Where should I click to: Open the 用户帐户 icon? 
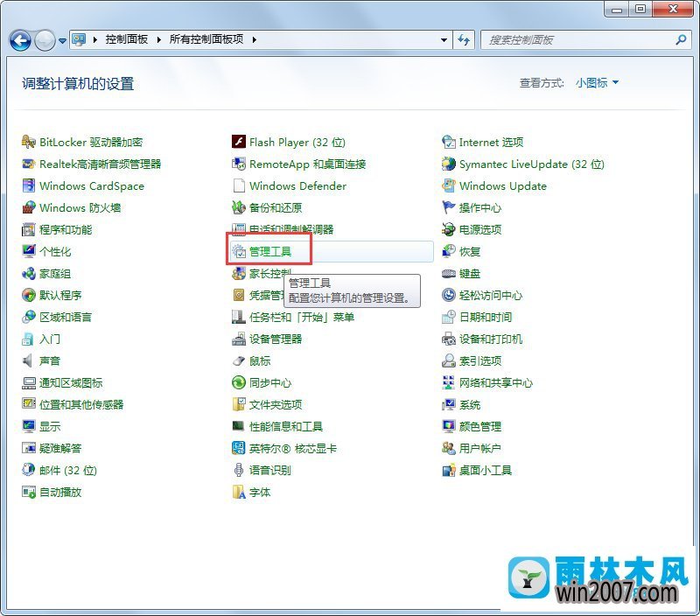pos(449,448)
